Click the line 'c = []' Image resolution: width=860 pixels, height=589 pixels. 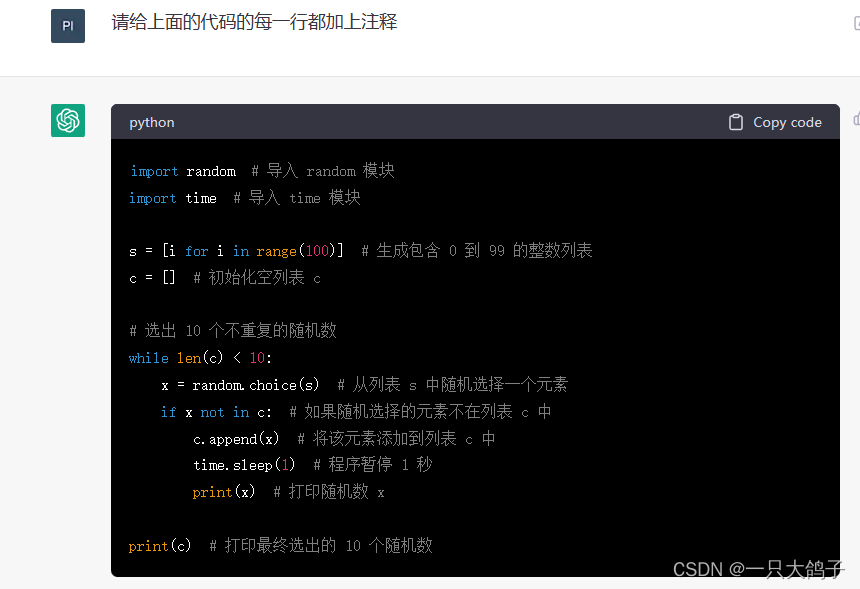pyautogui.click(x=152, y=277)
